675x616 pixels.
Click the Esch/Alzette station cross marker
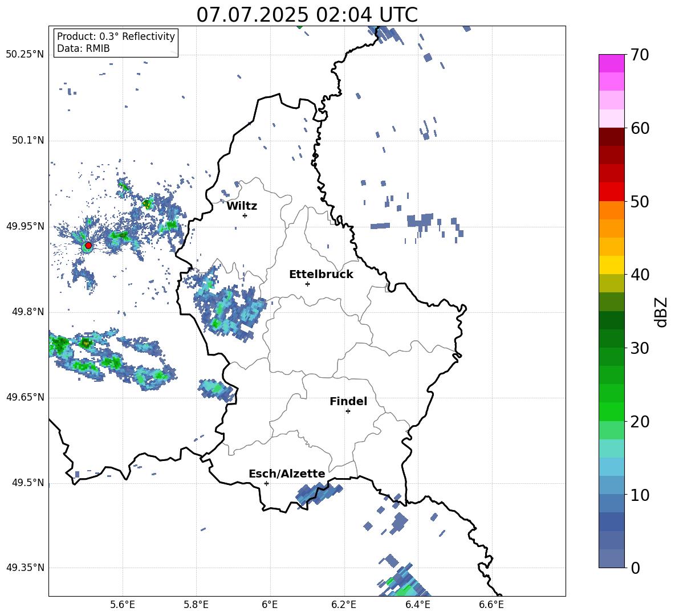pos(266,483)
